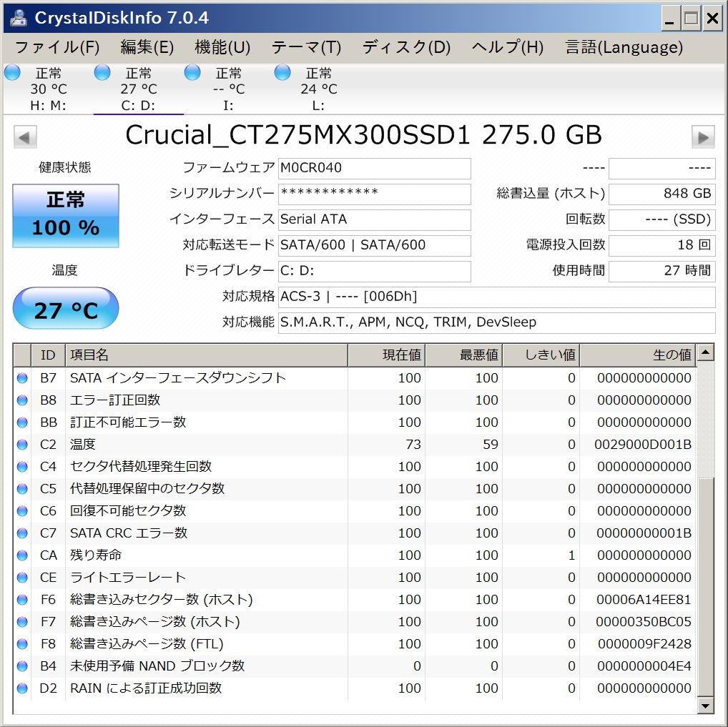Click the 生の値 column header
This screenshot has width=728, height=727.
pyautogui.click(x=637, y=355)
